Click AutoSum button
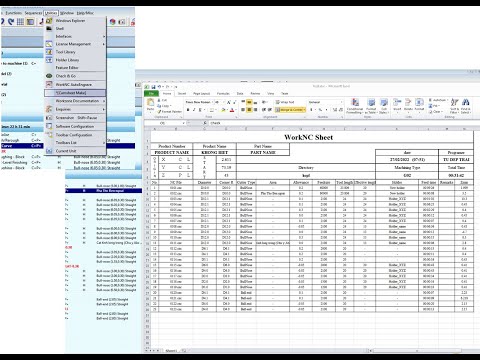The image size is (480, 360). coord(437,100)
